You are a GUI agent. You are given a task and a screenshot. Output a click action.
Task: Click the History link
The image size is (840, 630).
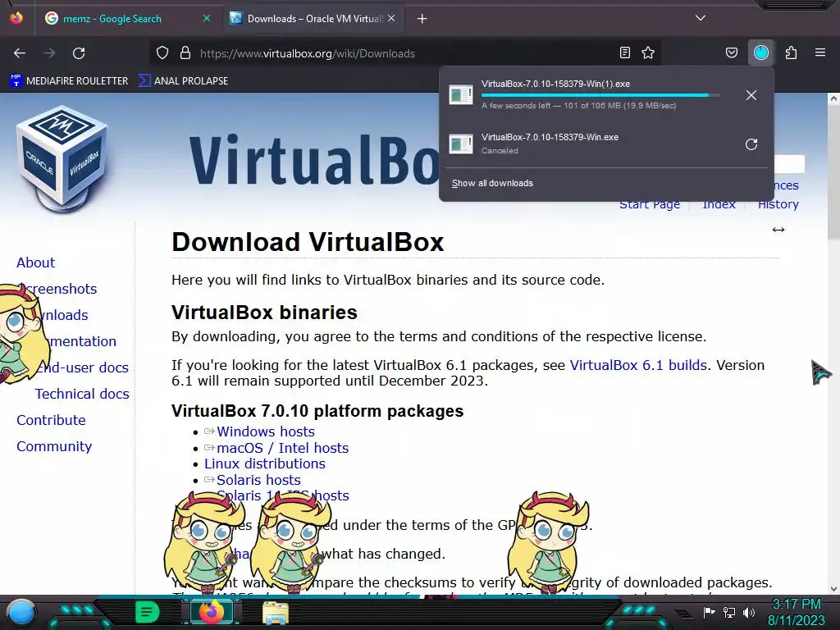coord(778,204)
